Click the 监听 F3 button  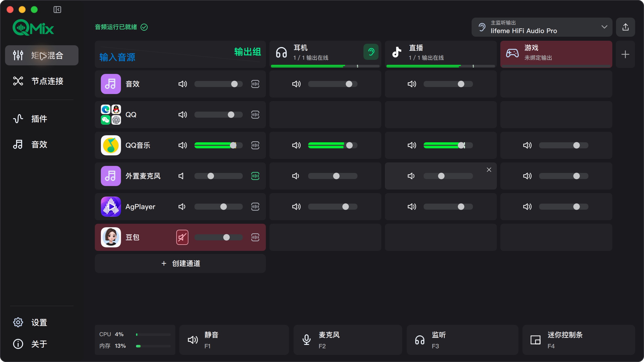[462, 340]
